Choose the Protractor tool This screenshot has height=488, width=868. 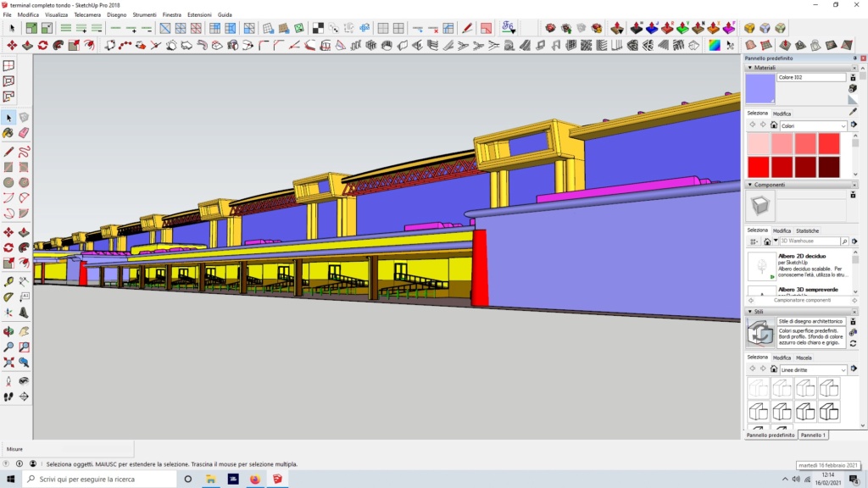coord(8,297)
